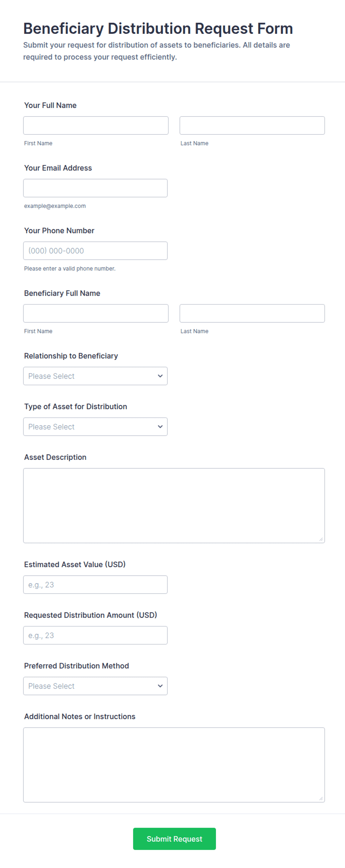Click the requester Last Name field

tap(252, 126)
